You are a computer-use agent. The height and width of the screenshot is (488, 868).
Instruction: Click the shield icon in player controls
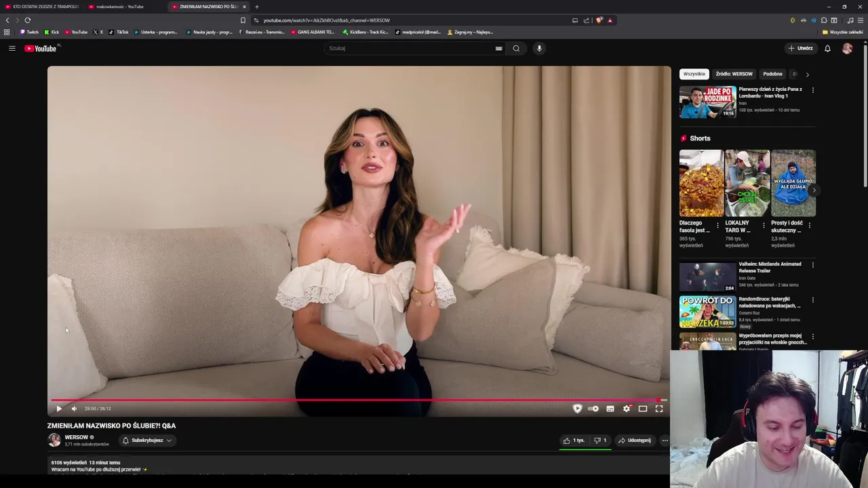click(577, 409)
